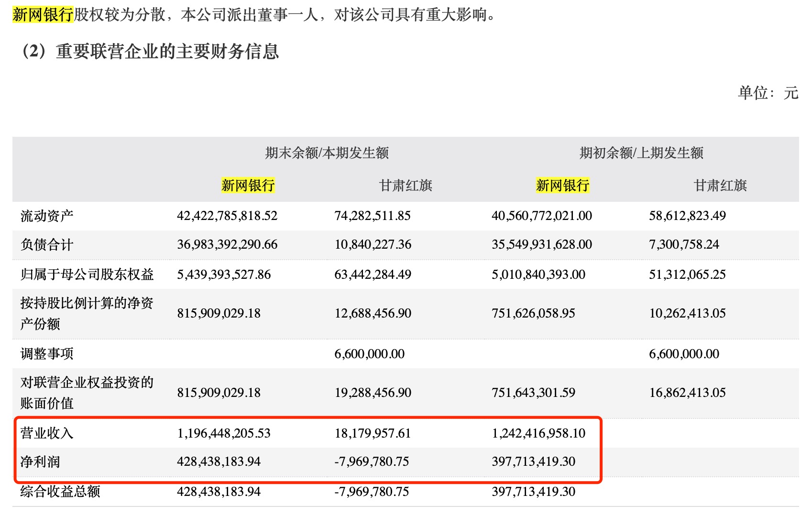812x527 pixels.
Task: Click the value 751,626,058.95
Action: click(x=533, y=314)
